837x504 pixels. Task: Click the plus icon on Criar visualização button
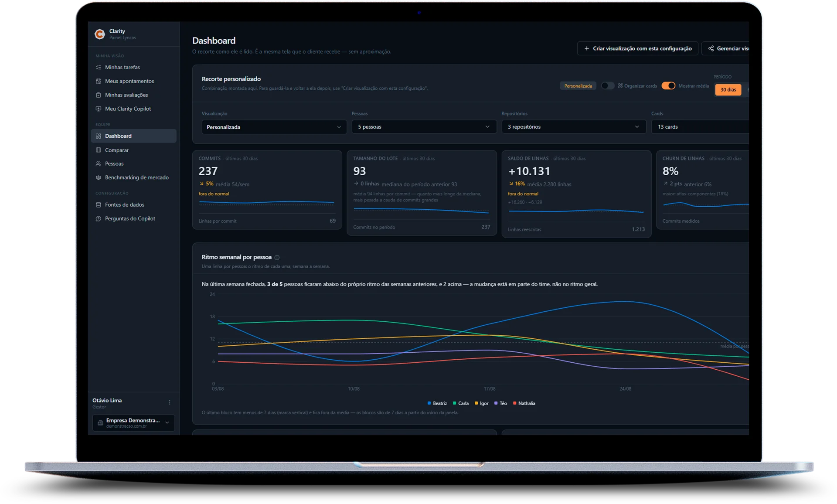click(x=586, y=48)
